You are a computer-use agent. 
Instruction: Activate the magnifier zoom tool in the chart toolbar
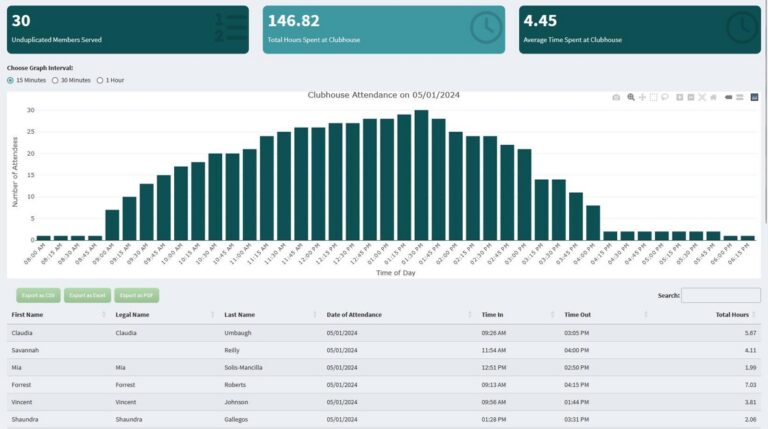point(631,97)
